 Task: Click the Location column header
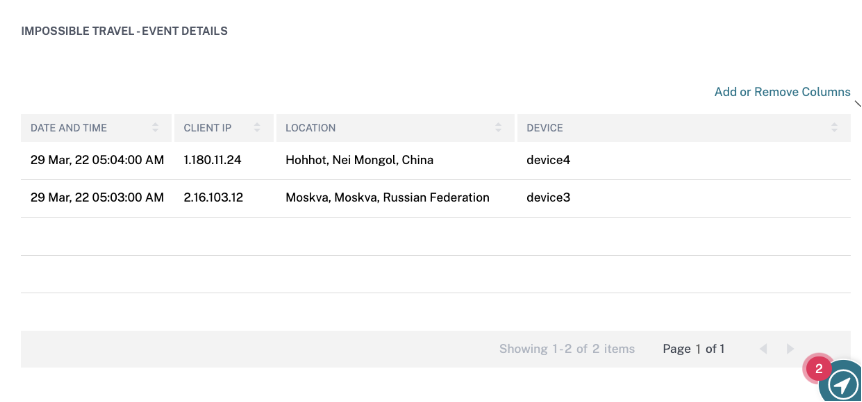tap(311, 128)
